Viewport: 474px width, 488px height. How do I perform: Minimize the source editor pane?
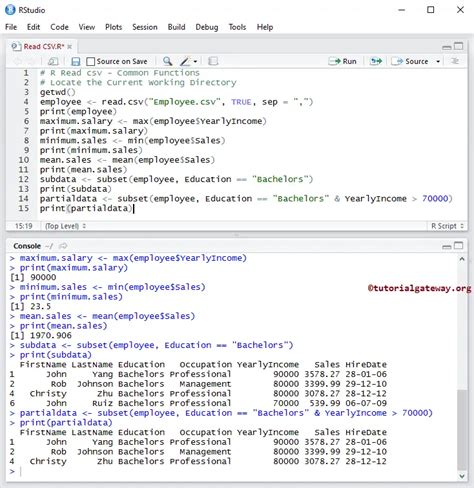(x=446, y=47)
